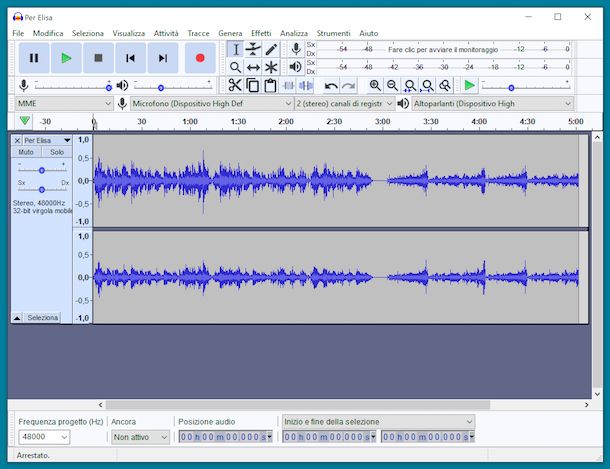Open the Effetti menu
This screenshot has height=469, width=610.
(x=261, y=33)
